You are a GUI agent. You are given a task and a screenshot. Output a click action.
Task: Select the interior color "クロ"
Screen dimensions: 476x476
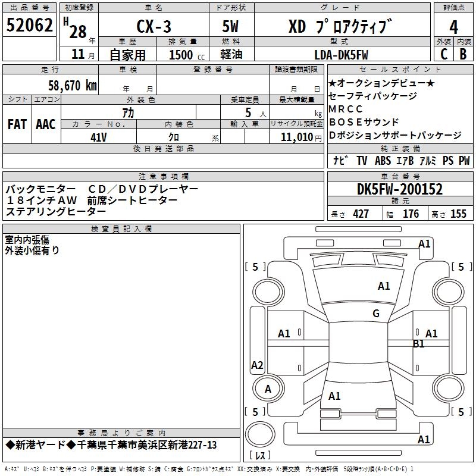tap(174, 137)
